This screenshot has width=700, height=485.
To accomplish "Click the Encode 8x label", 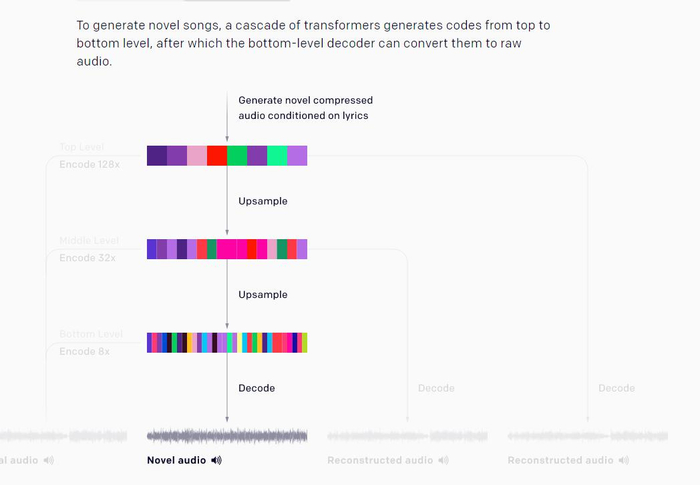I will tap(84, 351).
